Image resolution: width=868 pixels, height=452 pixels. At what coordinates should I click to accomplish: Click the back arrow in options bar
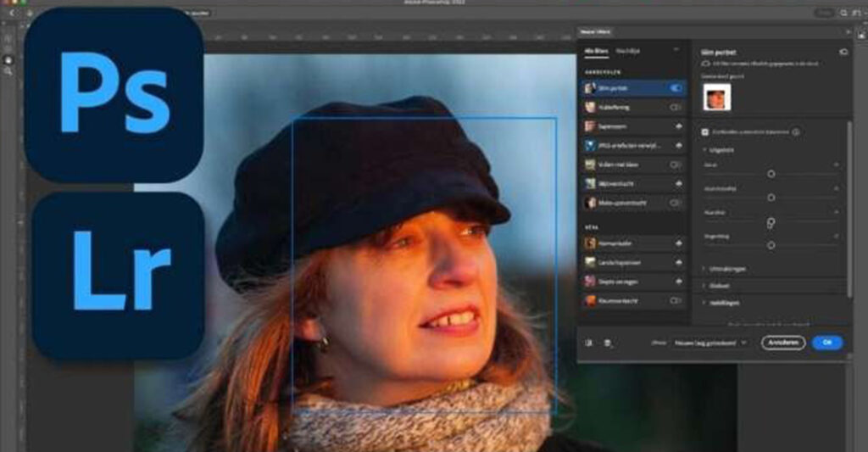pos(12,13)
